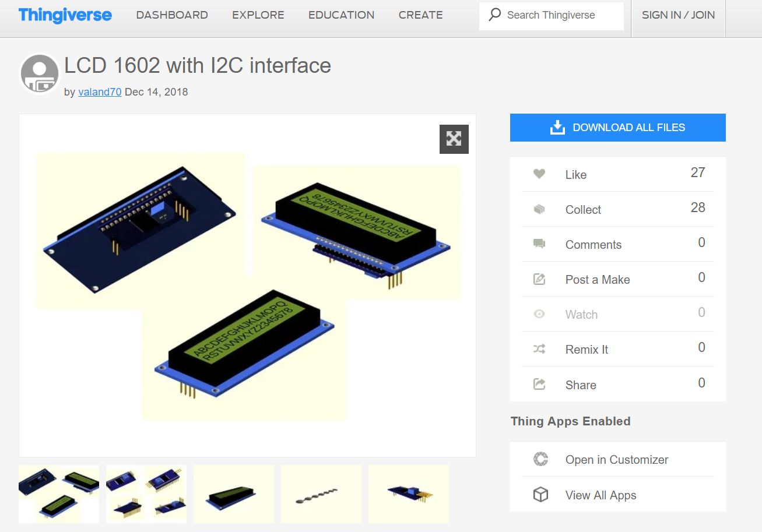Screen dimensions: 762x532
Task: Open the Education menu
Action: [342, 15]
